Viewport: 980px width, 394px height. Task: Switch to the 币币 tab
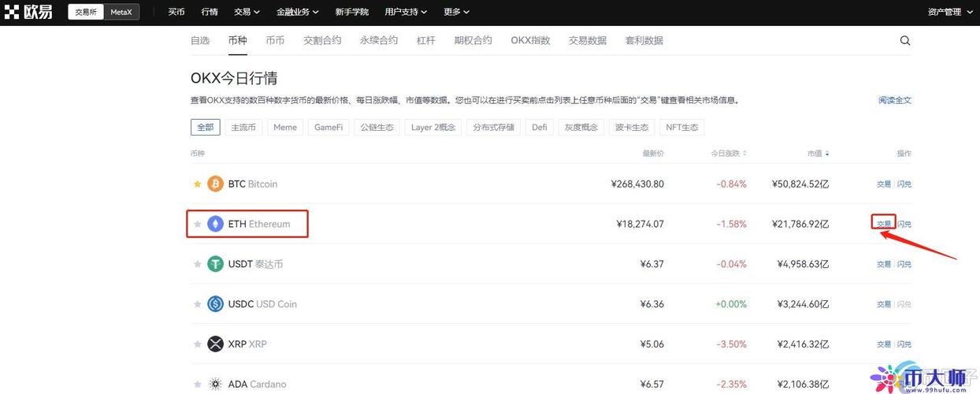pos(275,40)
